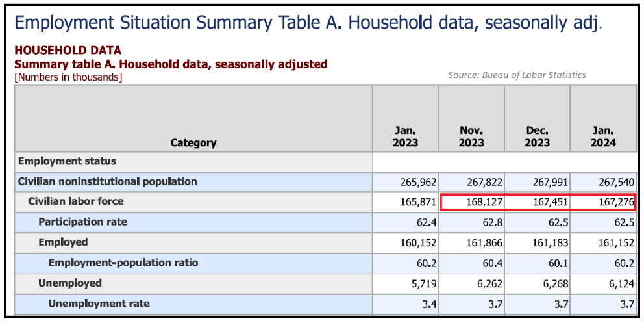The image size is (644, 325).
Task: Select employed value 161,183
Action: tap(550, 243)
